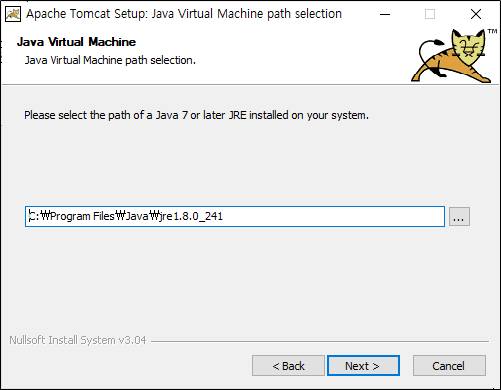Click the Apache Tomcat cat logo
Screen dimensions: 501x390
point(453,56)
